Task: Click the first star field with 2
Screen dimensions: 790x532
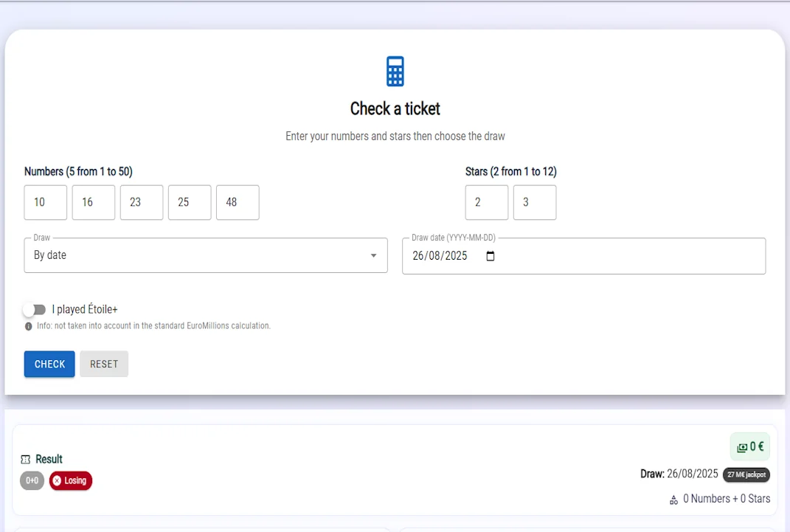Action: coord(487,202)
